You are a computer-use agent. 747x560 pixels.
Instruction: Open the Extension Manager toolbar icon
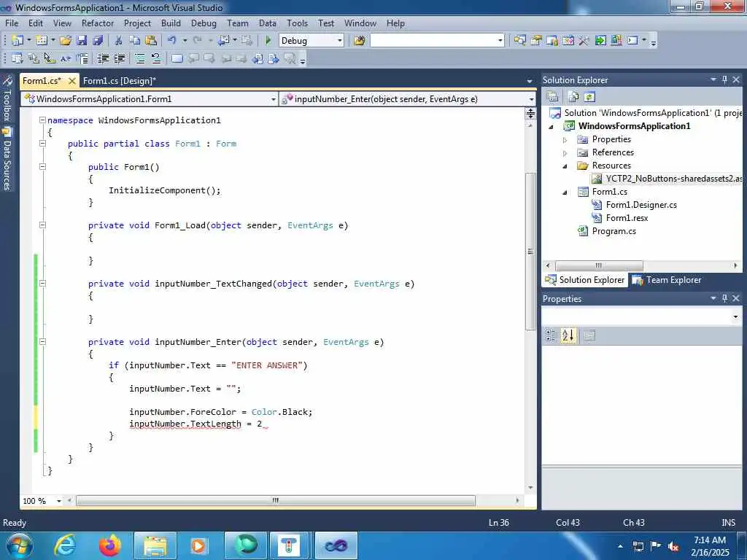click(616, 41)
